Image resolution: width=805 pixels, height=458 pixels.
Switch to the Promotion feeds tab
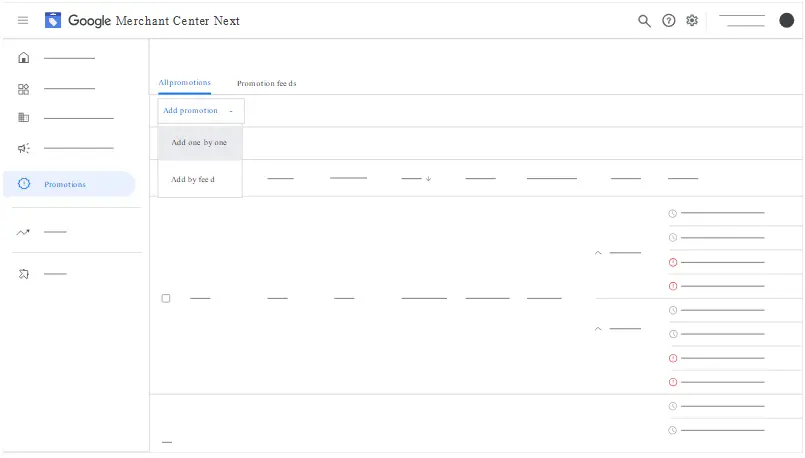coord(266,83)
